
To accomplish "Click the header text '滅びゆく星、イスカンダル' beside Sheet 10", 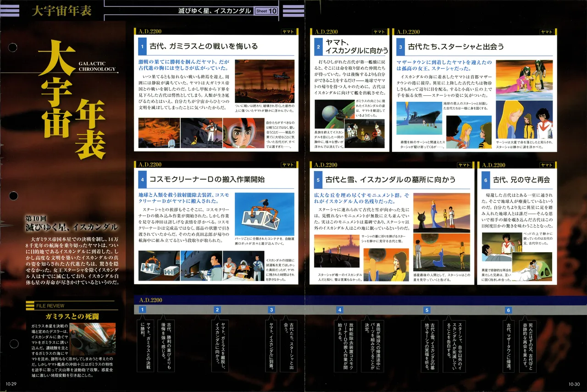I will pos(215,11).
